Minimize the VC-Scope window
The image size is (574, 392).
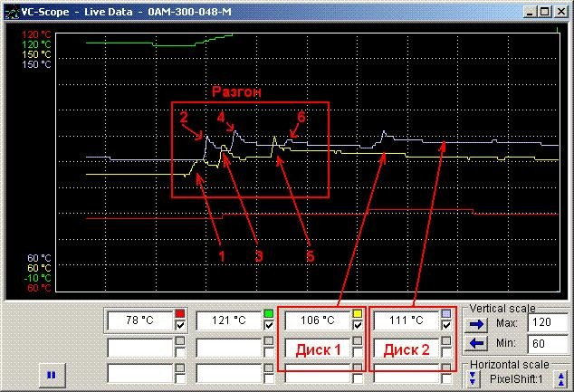530,12
